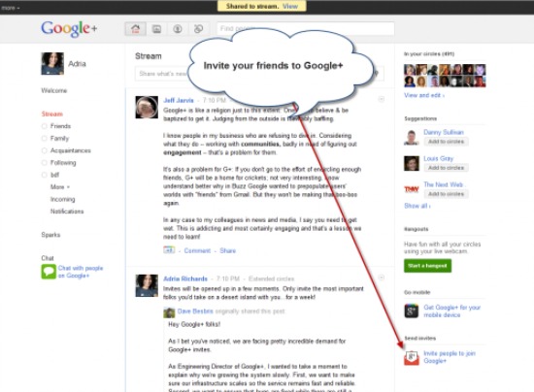Click Share on Jeff Jarvis post
The width and height of the screenshot is (534, 392).
(x=228, y=250)
